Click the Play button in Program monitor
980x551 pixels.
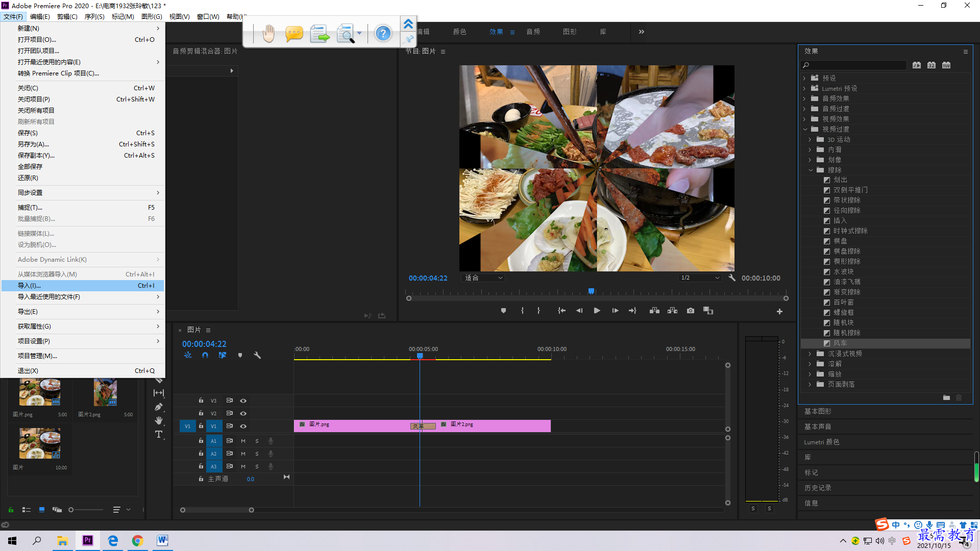click(x=597, y=311)
